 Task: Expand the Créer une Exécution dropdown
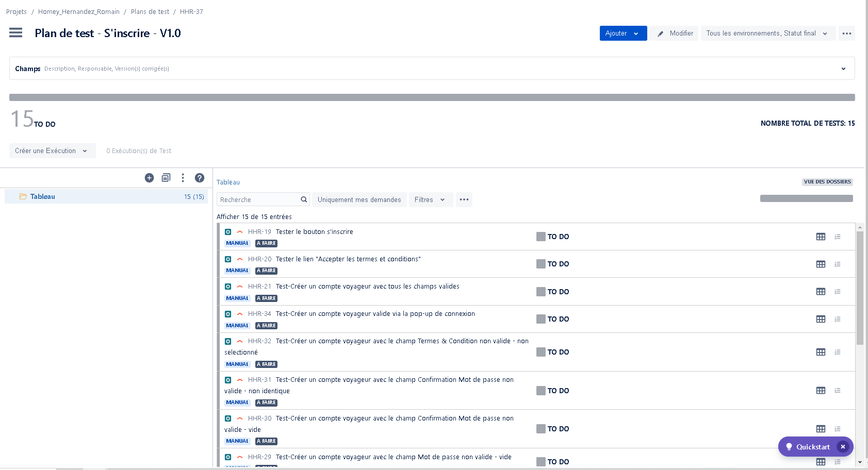(x=52, y=151)
